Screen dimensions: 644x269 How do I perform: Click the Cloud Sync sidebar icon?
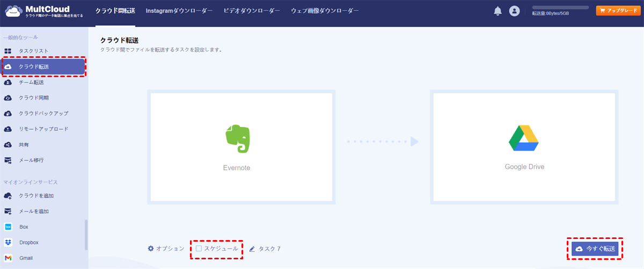(x=8, y=98)
